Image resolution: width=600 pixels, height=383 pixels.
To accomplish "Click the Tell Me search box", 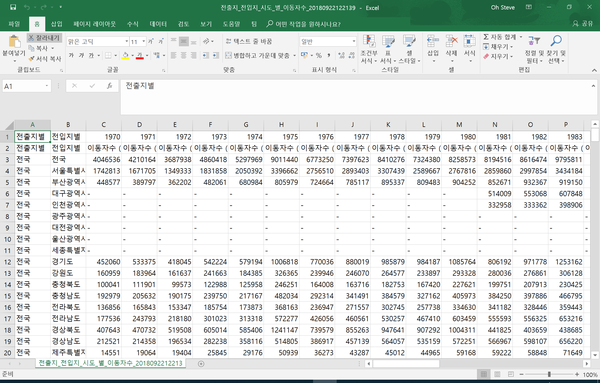I will (303, 24).
